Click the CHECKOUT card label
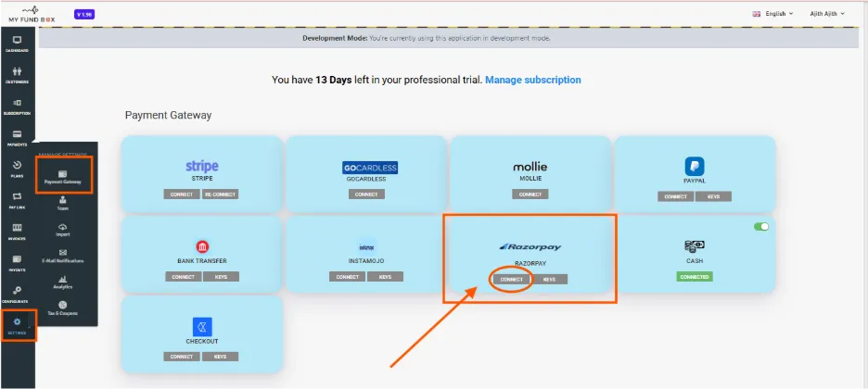 click(202, 342)
